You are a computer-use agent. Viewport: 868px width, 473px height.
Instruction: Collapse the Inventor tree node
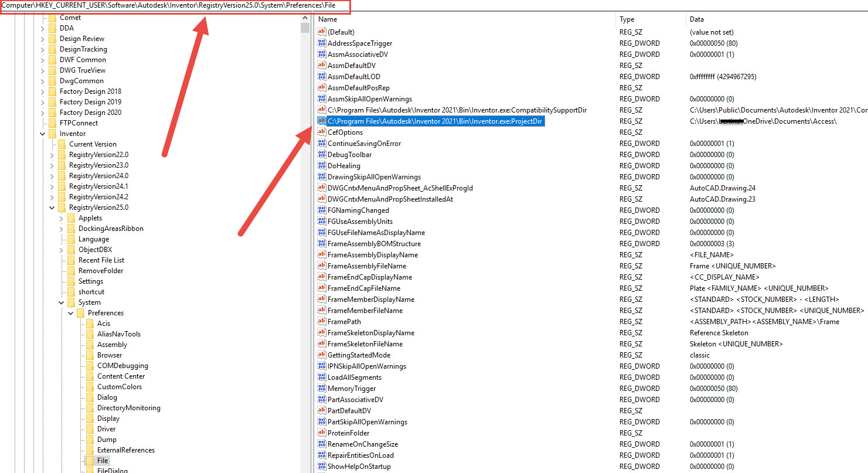pos(42,133)
